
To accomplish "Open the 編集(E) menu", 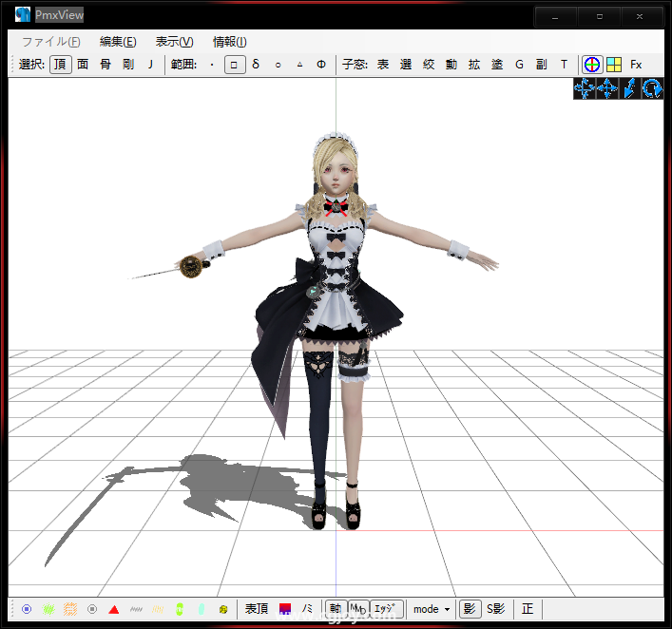I will point(118,42).
